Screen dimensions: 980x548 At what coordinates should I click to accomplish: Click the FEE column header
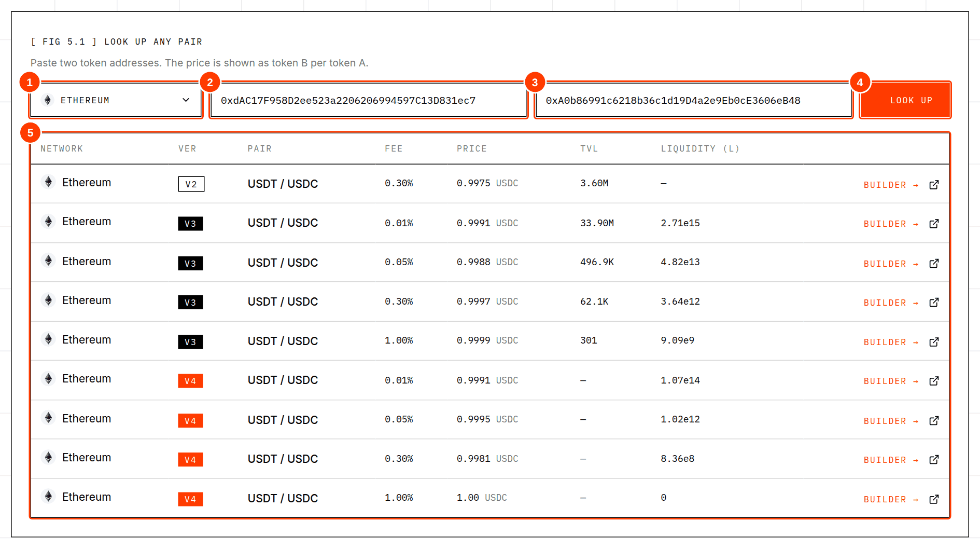394,148
